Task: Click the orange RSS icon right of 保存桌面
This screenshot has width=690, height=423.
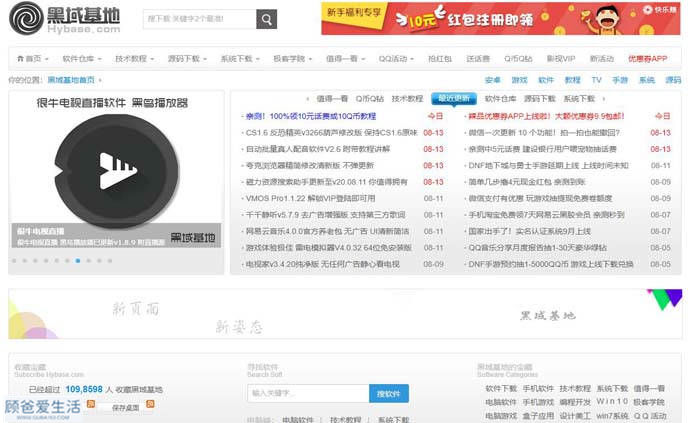Action: coord(150,404)
